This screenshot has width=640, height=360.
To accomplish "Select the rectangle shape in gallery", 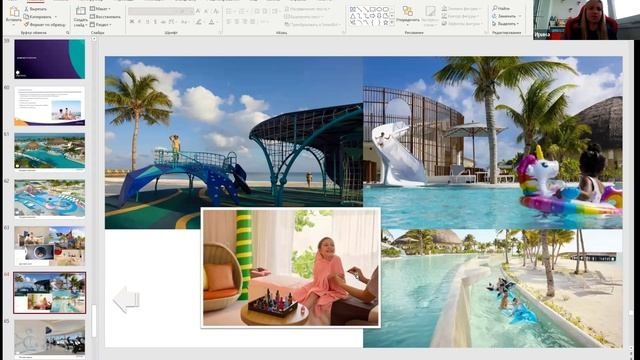I will tap(373, 9).
